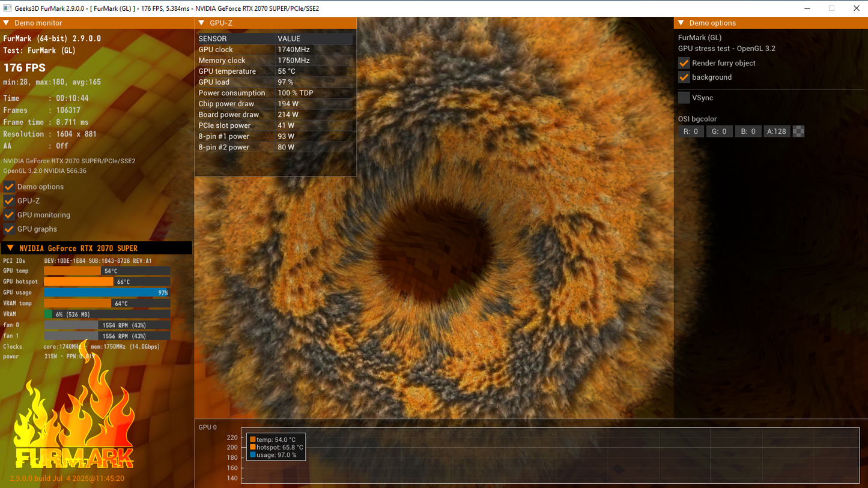Uncheck Render furry object

click(684, 63)
